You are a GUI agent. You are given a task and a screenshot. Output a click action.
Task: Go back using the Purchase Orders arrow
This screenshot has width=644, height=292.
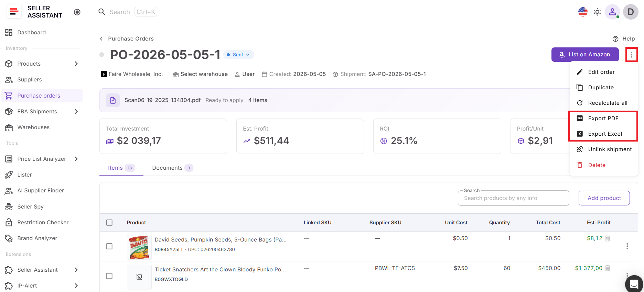point(101,39)
